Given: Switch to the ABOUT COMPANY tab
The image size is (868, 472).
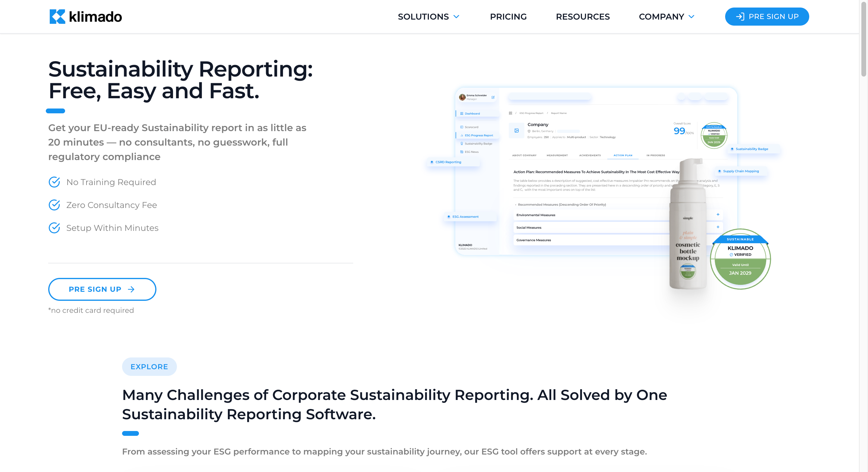Looking at the screenshot, I should [x=524, y=155].
